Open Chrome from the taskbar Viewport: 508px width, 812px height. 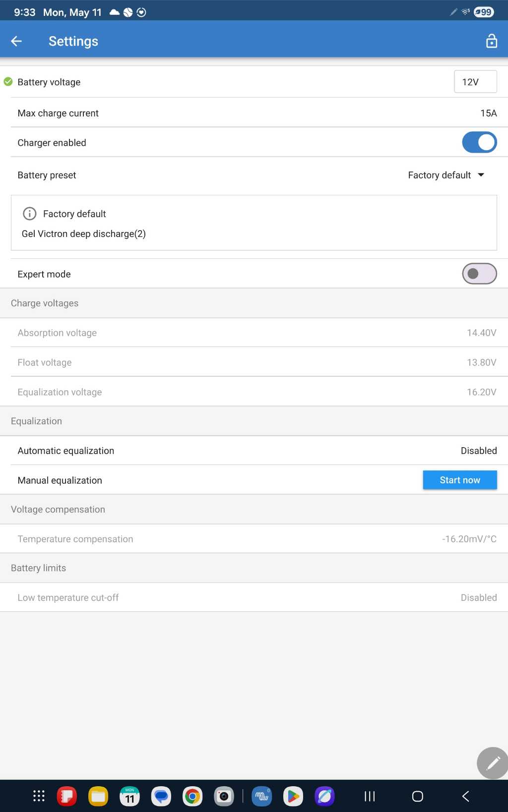click(x=192, y=796)
